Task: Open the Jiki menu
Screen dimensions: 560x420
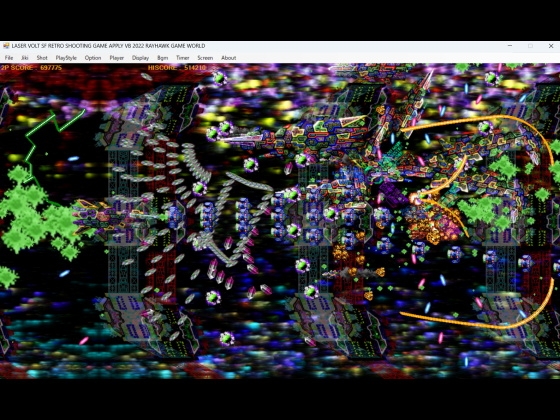Action: pos(25,58)
